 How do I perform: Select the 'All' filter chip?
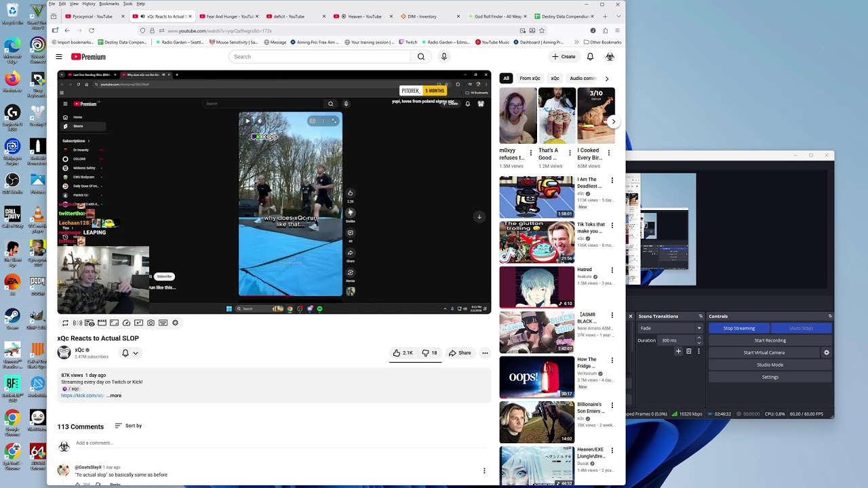point(506,79)
